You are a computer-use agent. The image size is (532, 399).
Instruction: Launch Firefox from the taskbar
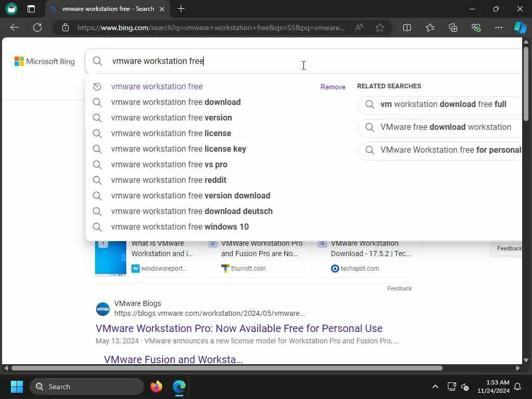pyautogui.click(x=156, y=387)
